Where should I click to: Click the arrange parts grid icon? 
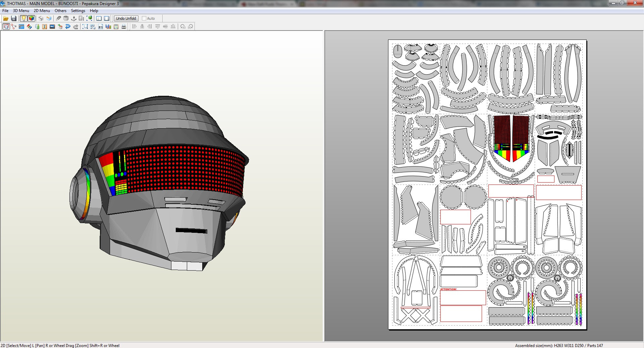coord(93,26)
